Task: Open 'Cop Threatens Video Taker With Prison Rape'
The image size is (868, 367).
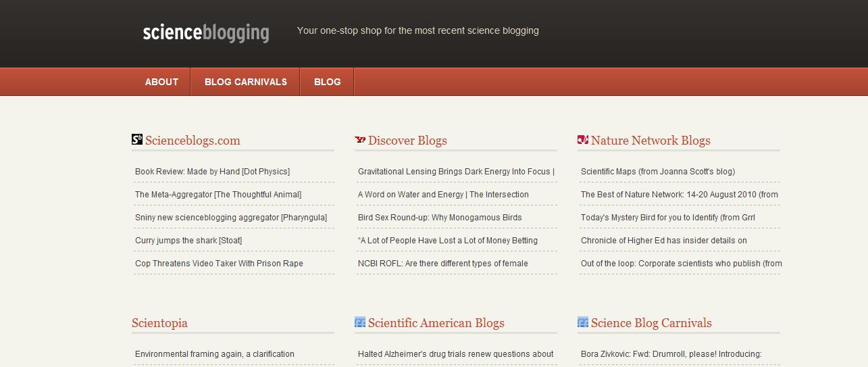Action: coord(219,264)
